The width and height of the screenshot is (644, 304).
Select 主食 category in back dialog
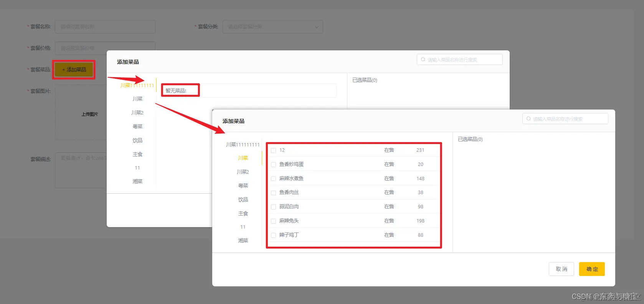(x=137, y=154)
